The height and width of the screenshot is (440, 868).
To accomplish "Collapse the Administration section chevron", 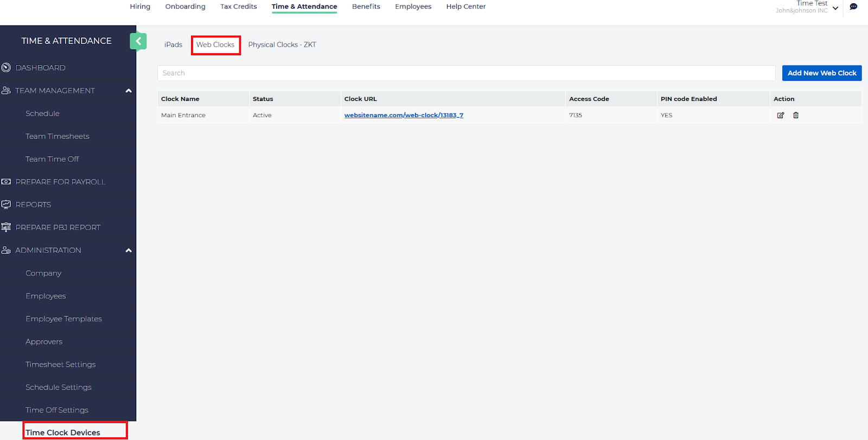I will (129, 250).
